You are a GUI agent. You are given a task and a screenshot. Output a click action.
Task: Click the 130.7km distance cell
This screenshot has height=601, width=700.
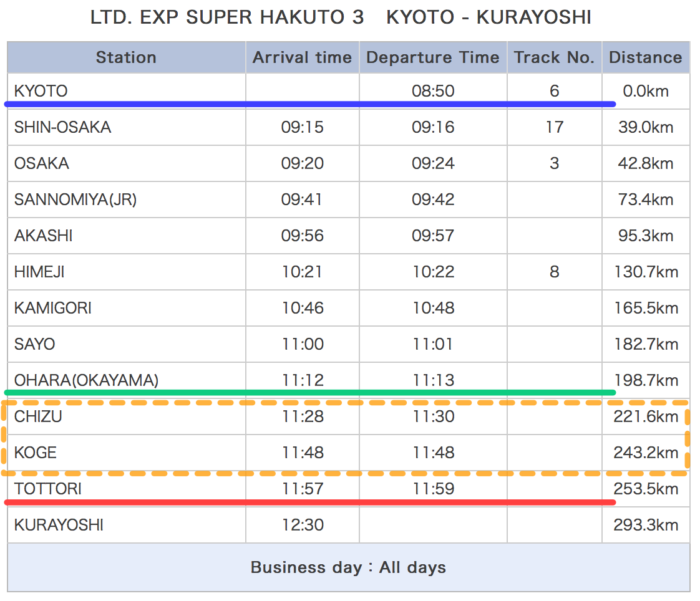pos(646,272)
